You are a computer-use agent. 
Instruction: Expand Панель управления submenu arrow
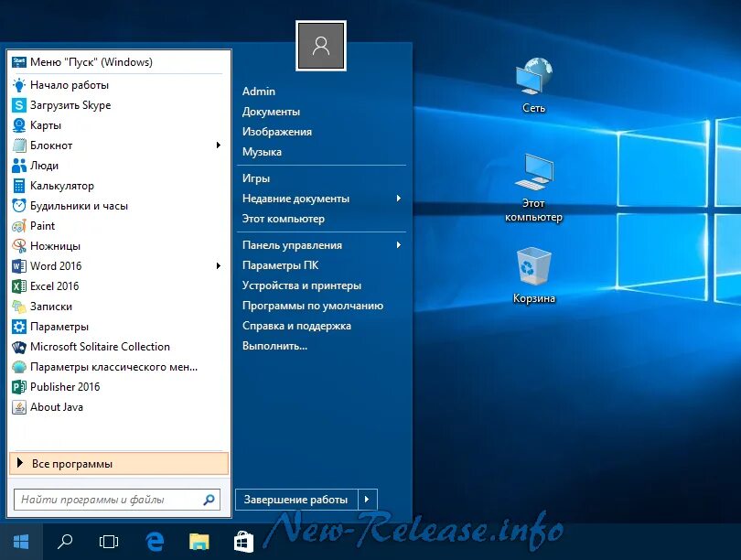(x=399, y=245)
